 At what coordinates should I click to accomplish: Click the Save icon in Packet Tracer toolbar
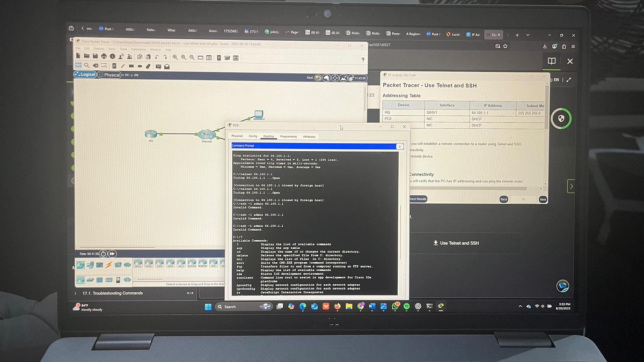[95, 56]
